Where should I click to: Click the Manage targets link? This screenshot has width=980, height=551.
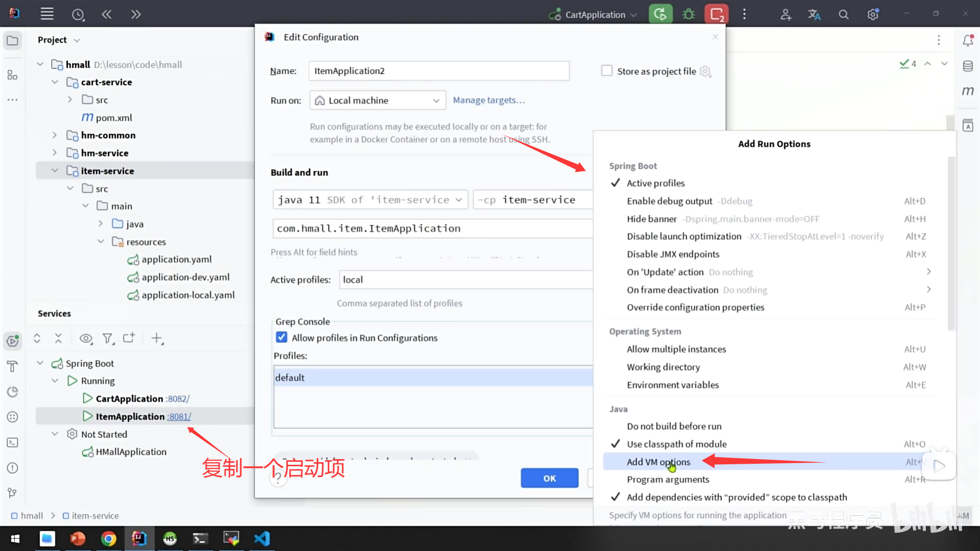[488, 101]
